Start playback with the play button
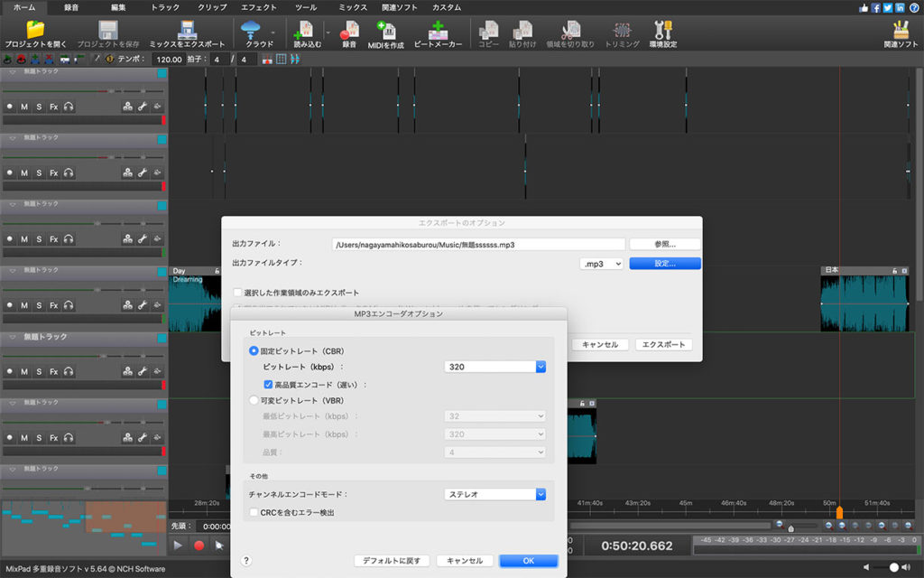 tap(178, 545)
